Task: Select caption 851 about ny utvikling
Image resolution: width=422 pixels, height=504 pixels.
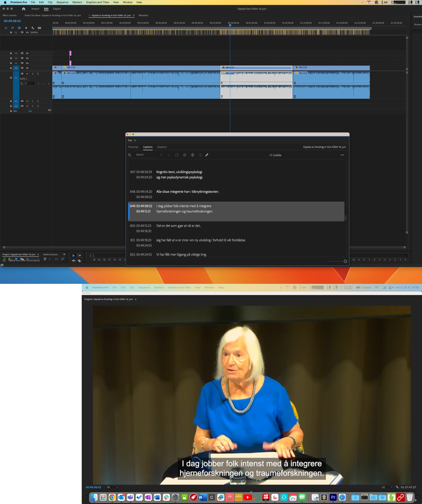Action: click(201, 240)
